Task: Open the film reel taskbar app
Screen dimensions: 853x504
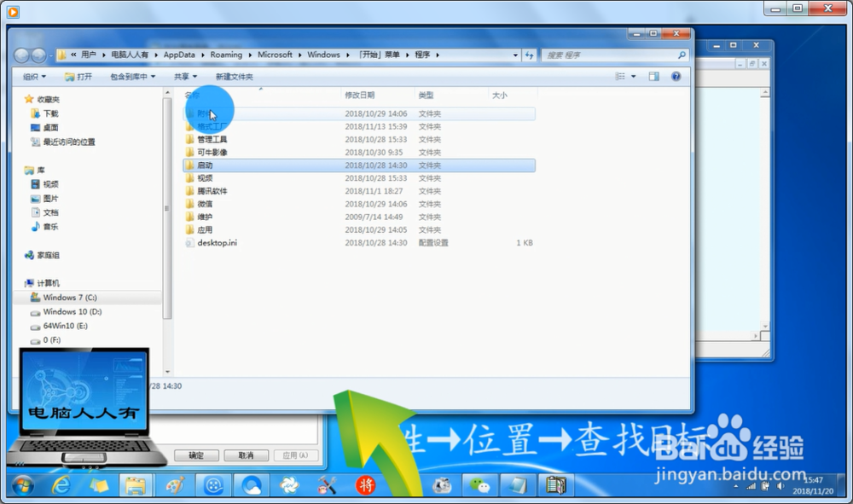Action: 213,485
